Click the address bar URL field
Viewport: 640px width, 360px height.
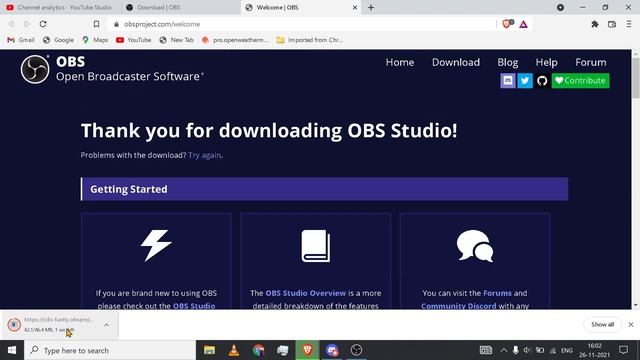tap(302, 24)
